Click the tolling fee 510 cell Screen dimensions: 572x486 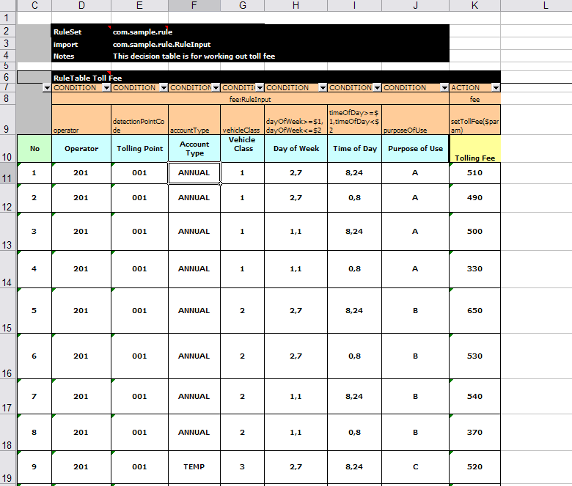coord(475,173)
